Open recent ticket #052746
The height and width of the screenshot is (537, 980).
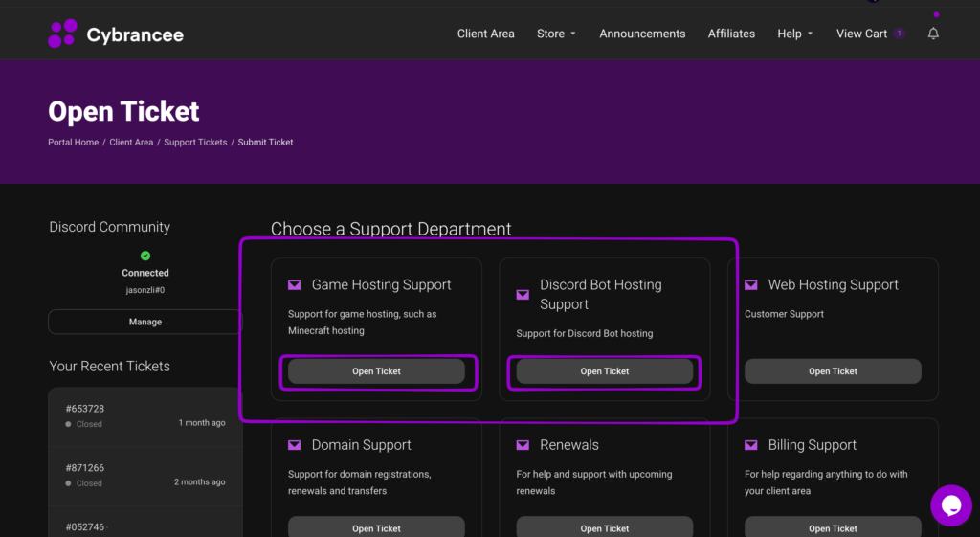[x=145, y=524]
